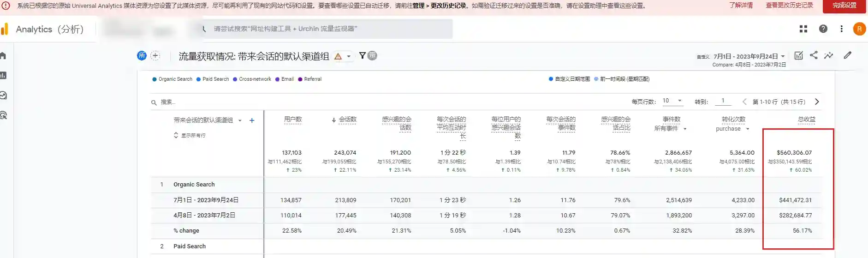Open the date range dropdown
Screen dimensions: 868x258
749,56
